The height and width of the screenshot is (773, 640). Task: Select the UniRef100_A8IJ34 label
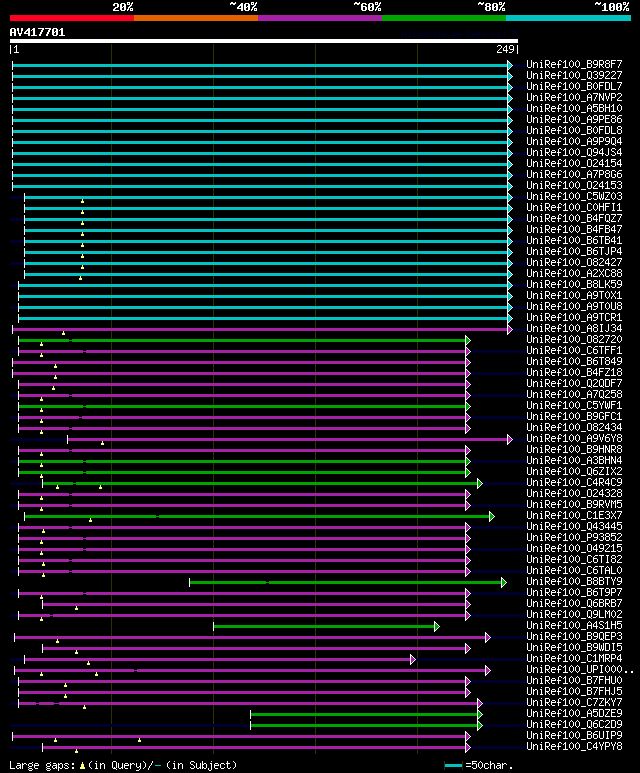pyautogui.click(x=574, y=328)
